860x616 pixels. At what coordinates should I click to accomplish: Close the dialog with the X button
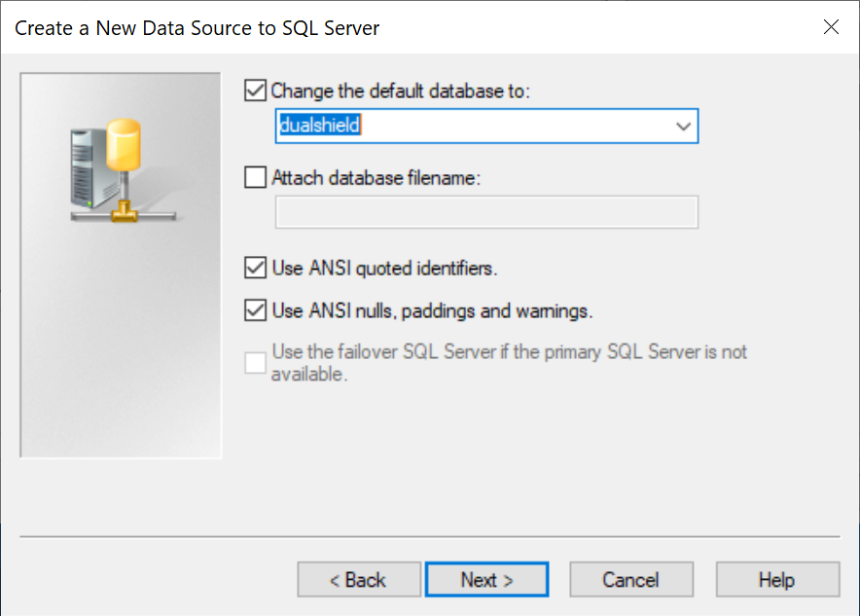831,27
